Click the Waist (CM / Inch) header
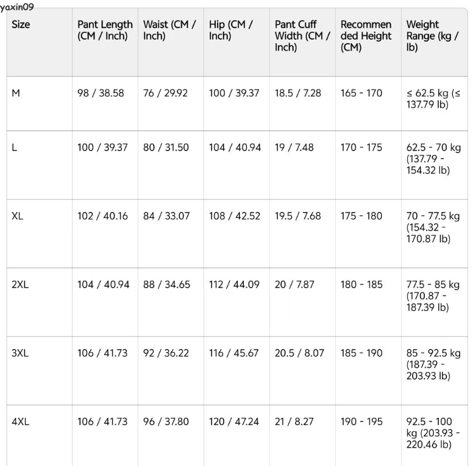 (x=169, y=30)
